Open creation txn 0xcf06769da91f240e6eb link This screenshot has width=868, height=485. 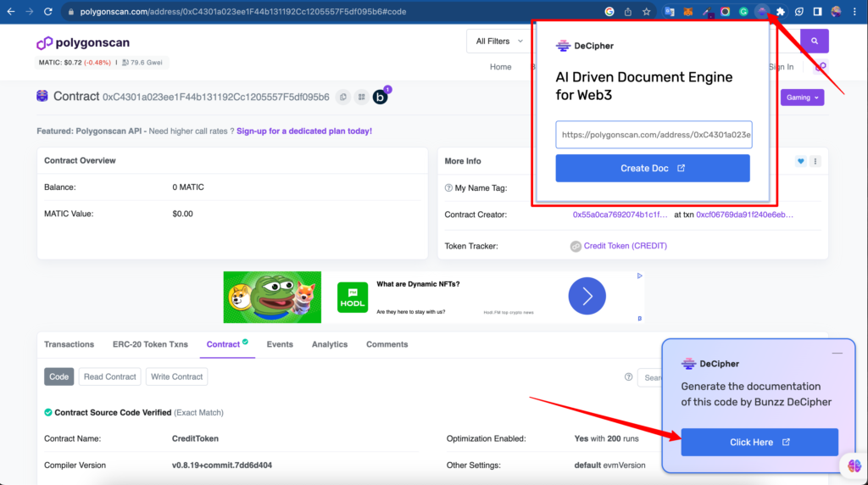pyautogui.click(x=744, y=215)
